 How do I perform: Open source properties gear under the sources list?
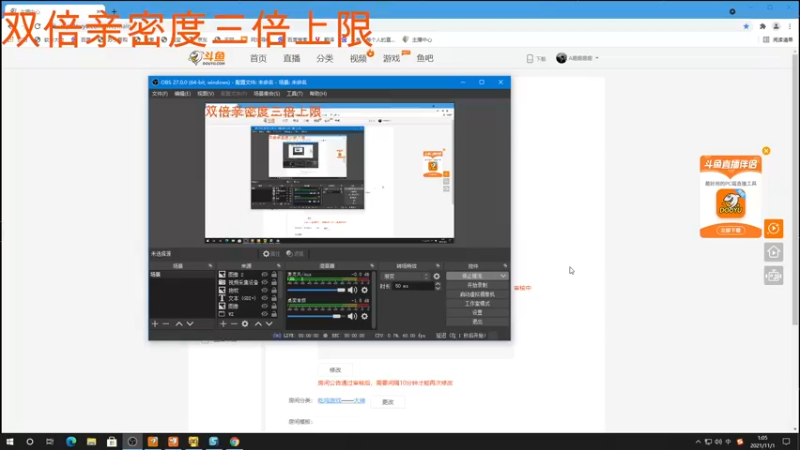pos(245,324)
